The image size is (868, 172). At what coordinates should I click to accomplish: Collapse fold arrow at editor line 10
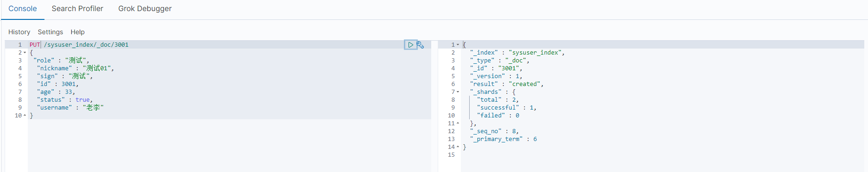[25, 116]
